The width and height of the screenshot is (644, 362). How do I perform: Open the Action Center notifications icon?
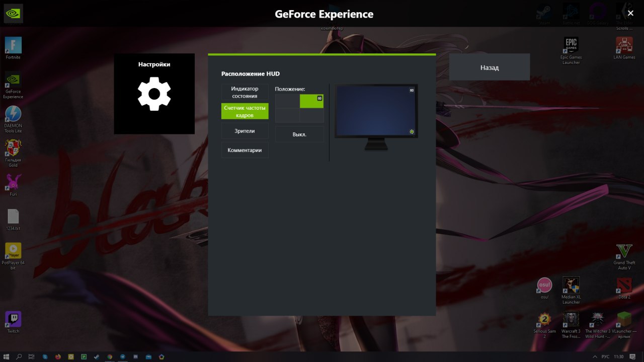point(632,357)
